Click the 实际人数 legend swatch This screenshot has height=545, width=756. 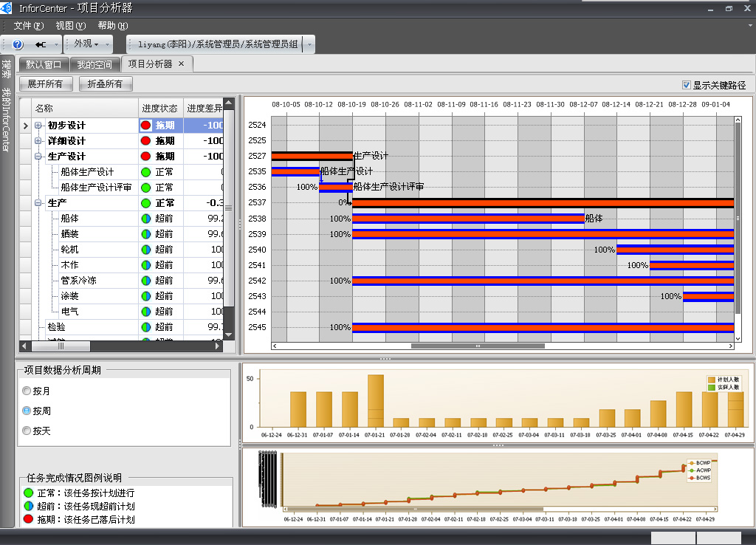coord(711,387)
